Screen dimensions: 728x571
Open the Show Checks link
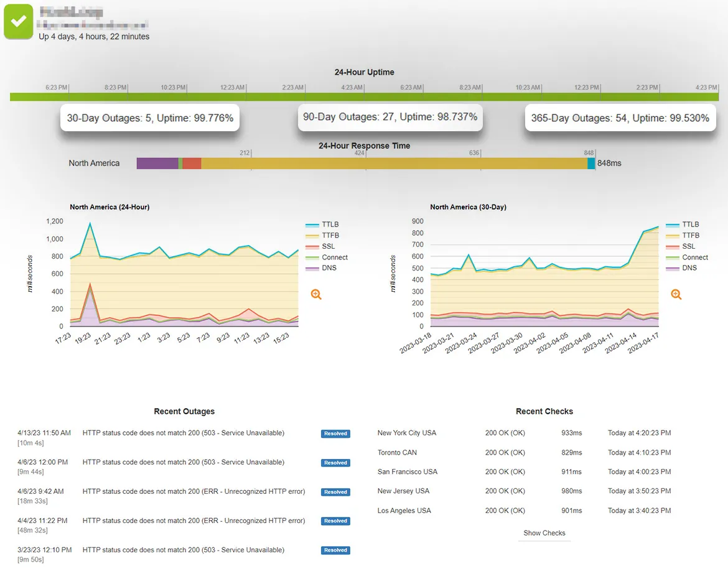pos(544,533)
